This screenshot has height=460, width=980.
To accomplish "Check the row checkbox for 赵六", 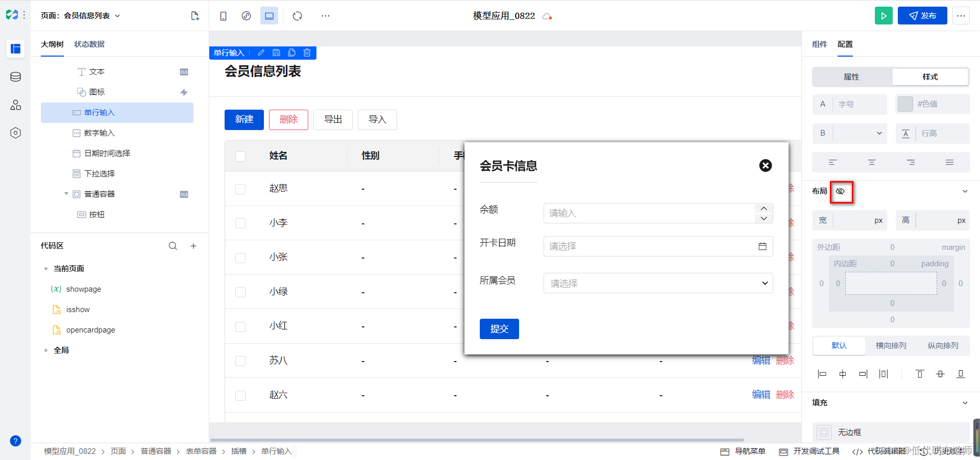I will [x=240, y=395].
